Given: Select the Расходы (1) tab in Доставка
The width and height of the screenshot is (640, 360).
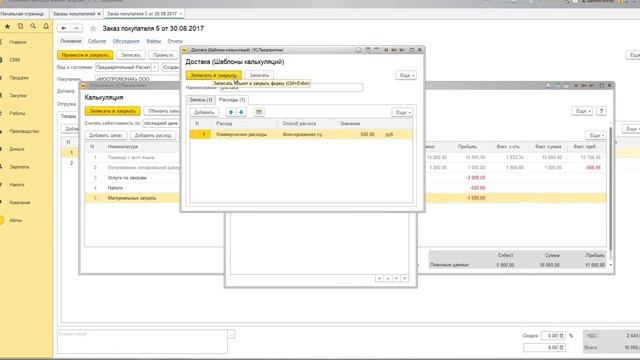Looking at the screenshot, I should [232, 100].
